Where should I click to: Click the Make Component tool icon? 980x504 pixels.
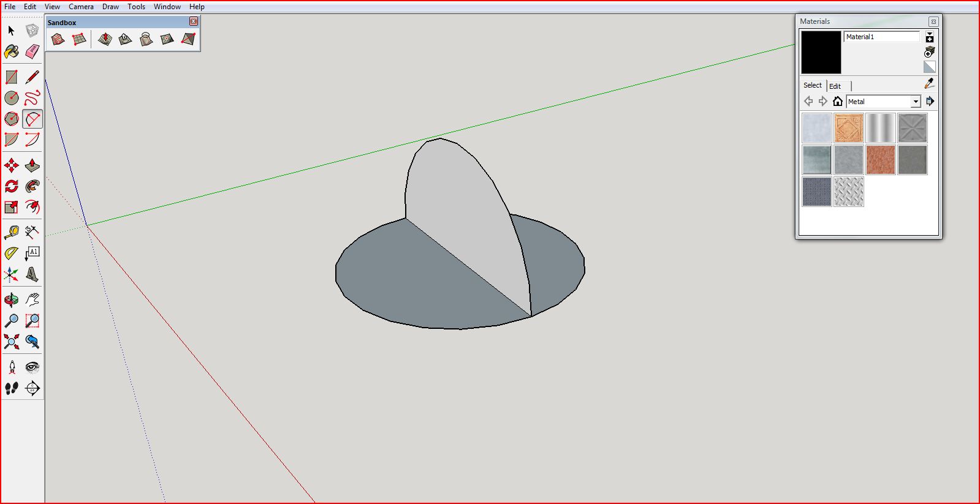tap(32, 30)
